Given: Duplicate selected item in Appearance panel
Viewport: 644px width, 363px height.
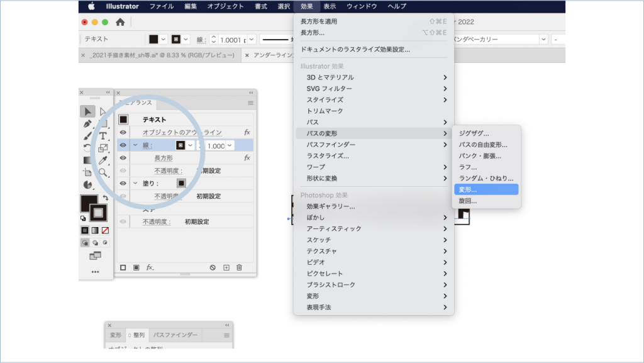Looking at the screenshot, I should coord(226,268).
